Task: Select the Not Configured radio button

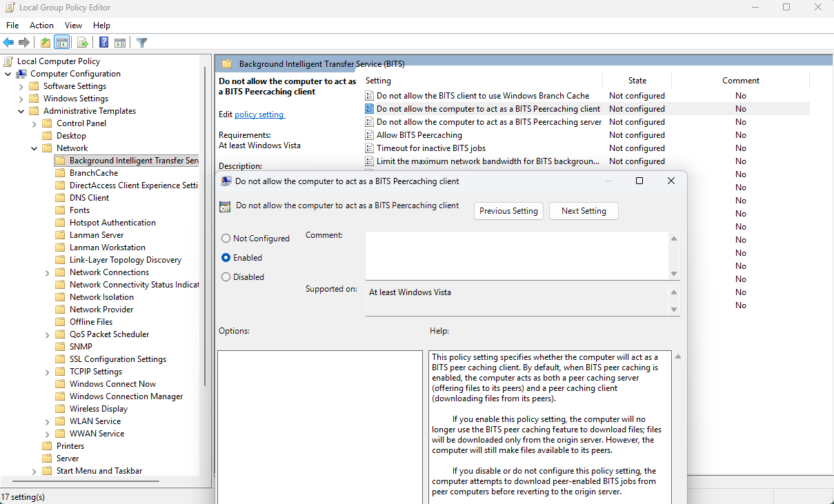Action: pyautogui.click(x=226, y=239)
